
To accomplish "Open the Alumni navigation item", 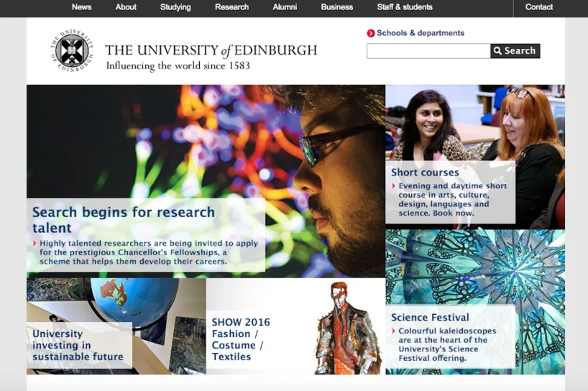I will coord(285,7).
